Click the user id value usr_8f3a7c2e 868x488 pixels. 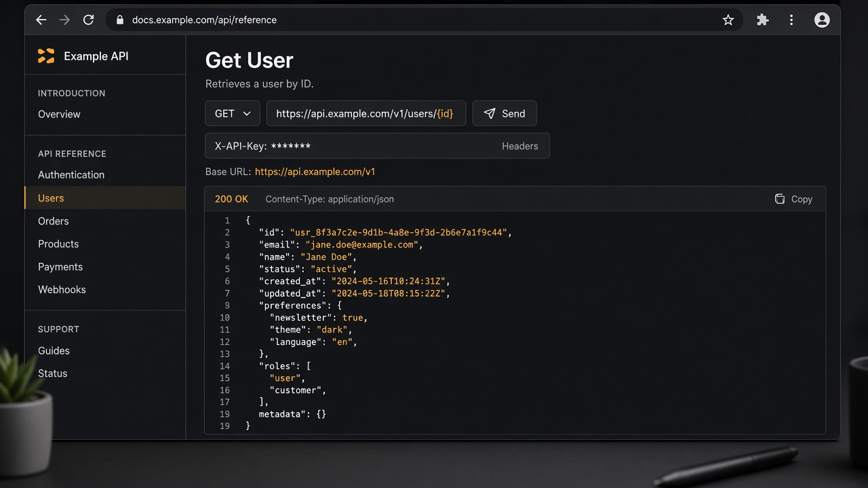pos(398,232)
